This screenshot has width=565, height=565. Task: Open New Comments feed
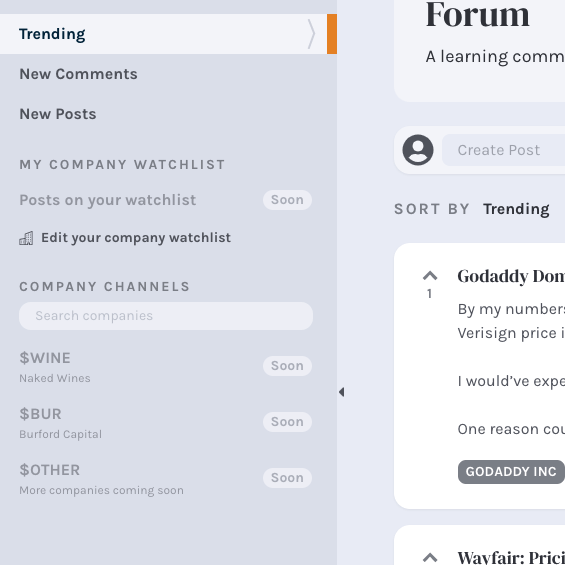click(x=78, y=74)
